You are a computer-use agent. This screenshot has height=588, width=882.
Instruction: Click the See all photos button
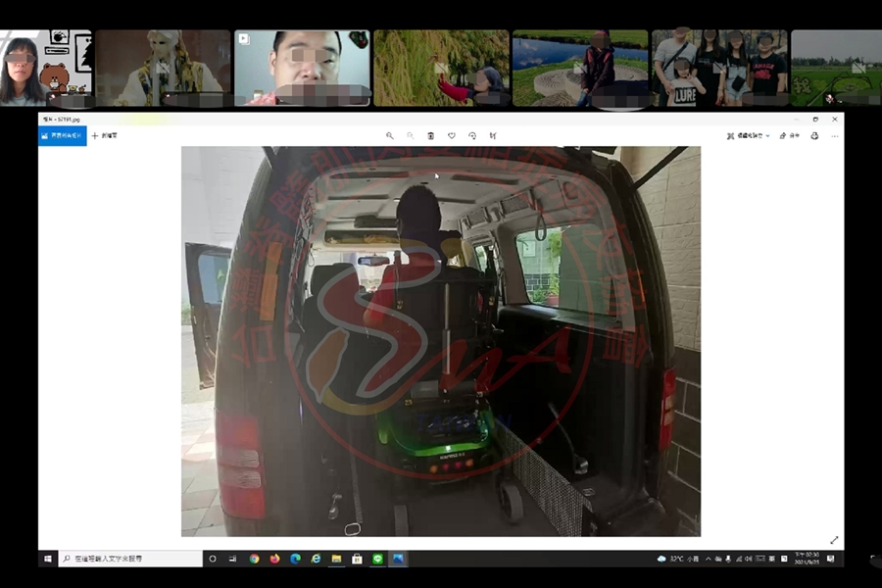pos(63,135)
